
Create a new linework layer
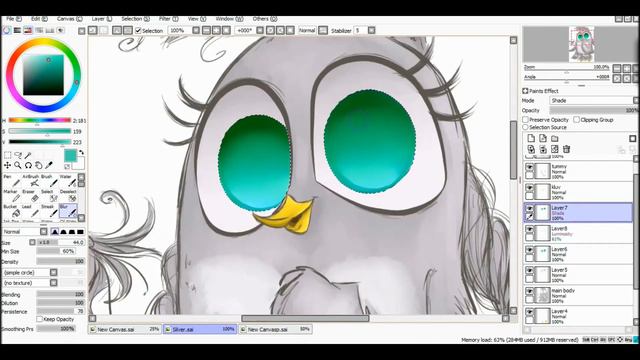click(x=543, y=138)
